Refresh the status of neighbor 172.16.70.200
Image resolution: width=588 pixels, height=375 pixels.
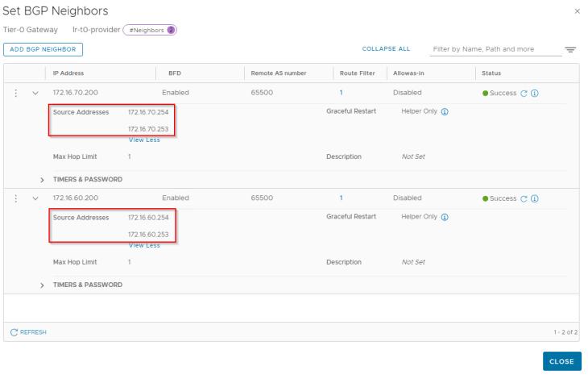524,93
